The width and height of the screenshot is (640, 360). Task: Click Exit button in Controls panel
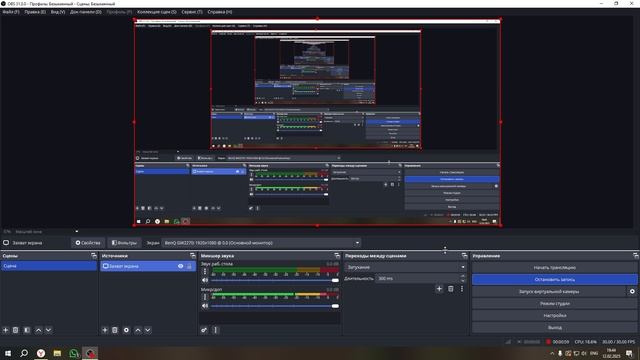pos(554,327)
